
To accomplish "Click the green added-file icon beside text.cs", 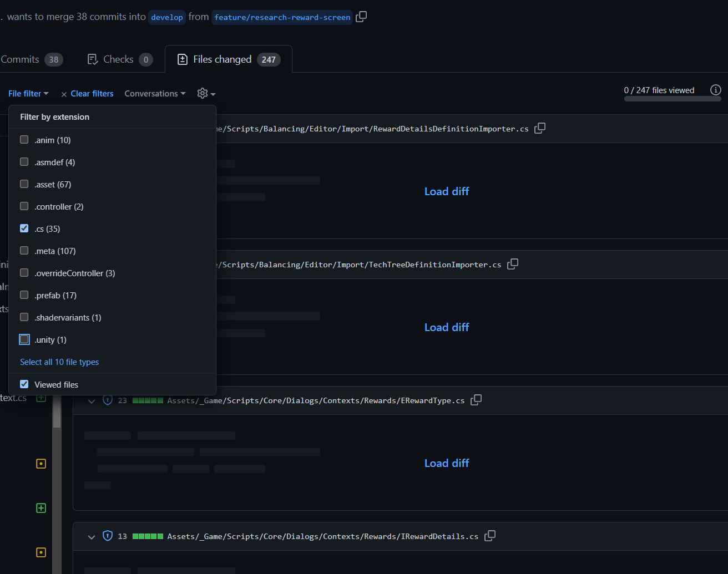I will pos(41,398).
